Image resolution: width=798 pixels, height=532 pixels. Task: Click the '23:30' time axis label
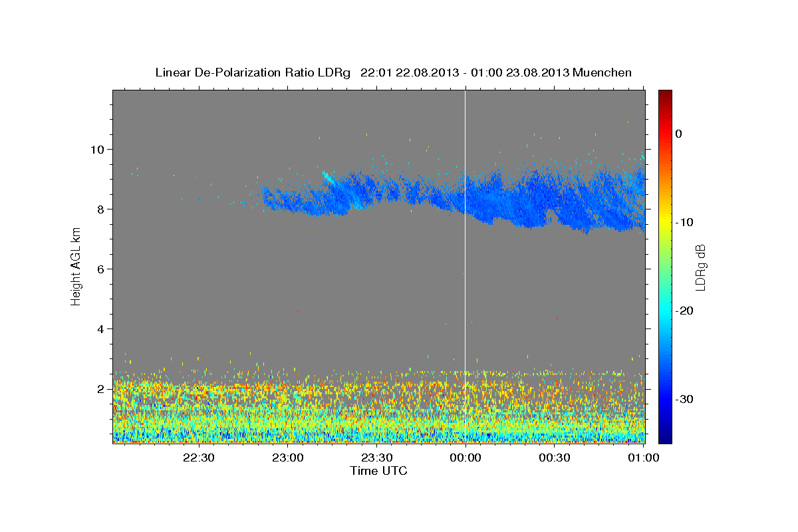376,458
